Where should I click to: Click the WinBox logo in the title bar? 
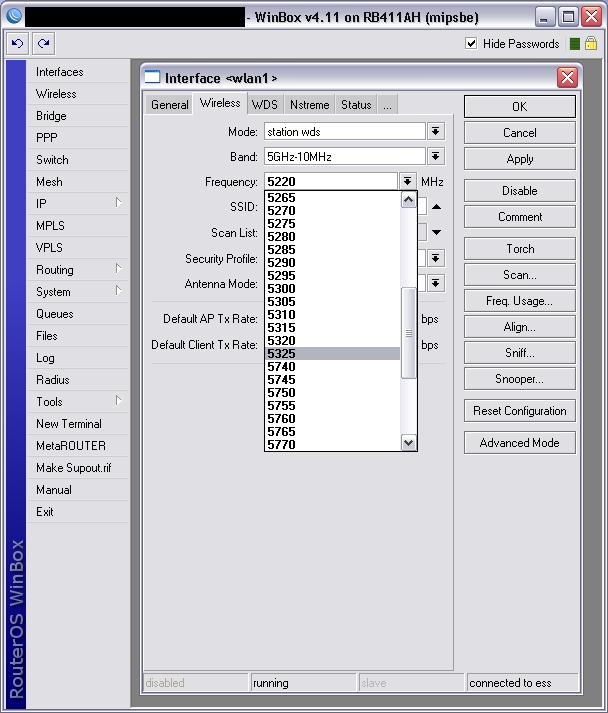tap(14, 17)
